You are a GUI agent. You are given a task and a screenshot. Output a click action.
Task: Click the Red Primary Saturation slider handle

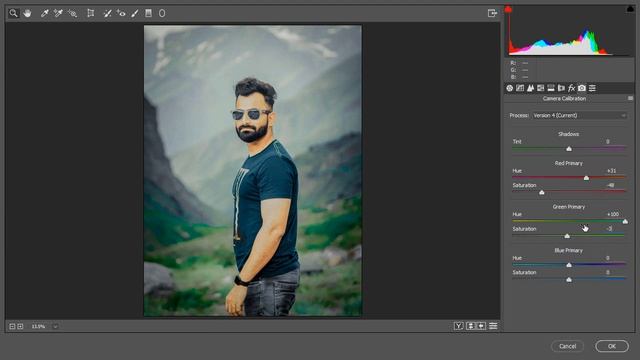(x=542, y=192)
